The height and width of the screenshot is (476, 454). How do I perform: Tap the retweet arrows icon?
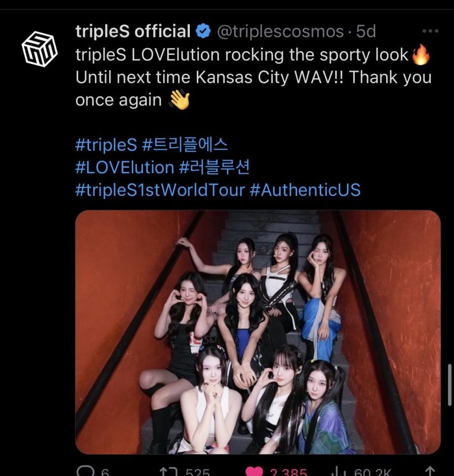point(168,472)
